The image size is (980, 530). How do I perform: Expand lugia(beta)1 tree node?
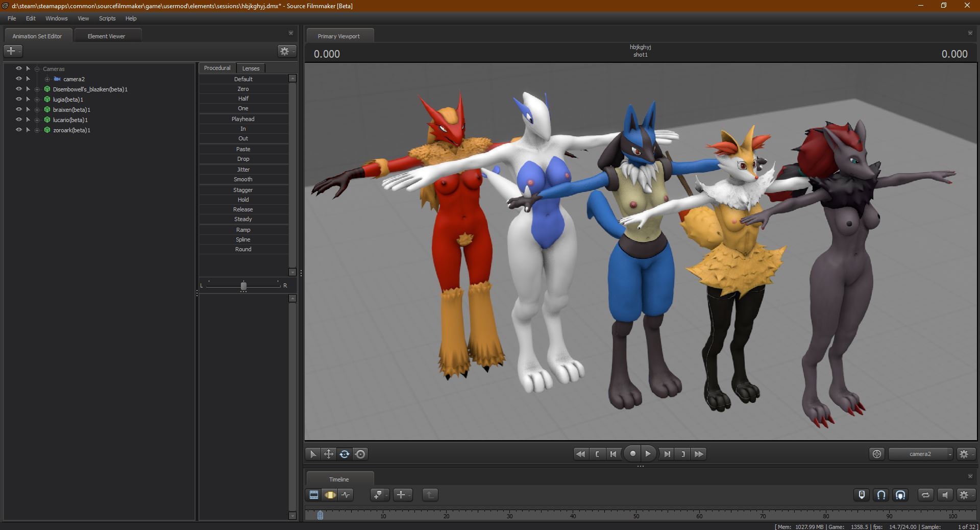[37, 100]
